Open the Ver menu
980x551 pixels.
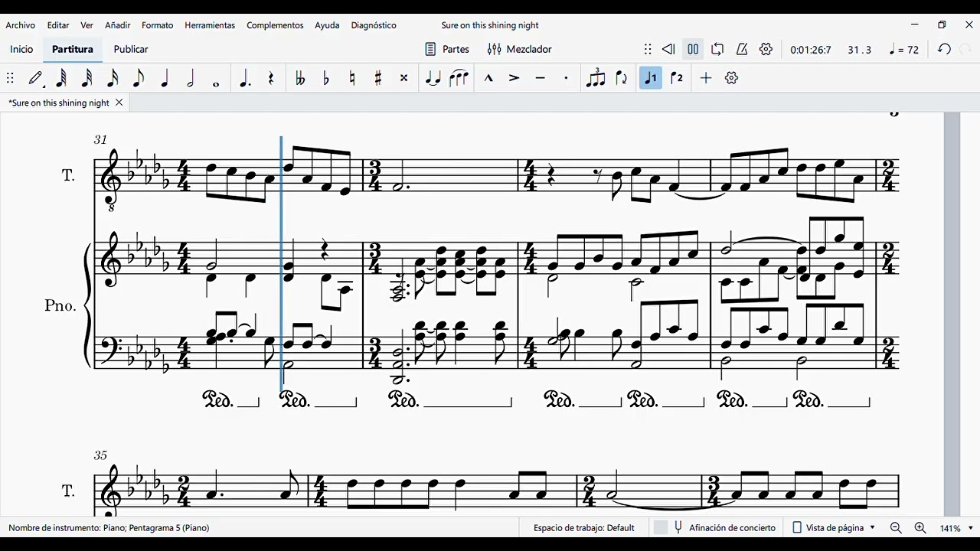87,25
